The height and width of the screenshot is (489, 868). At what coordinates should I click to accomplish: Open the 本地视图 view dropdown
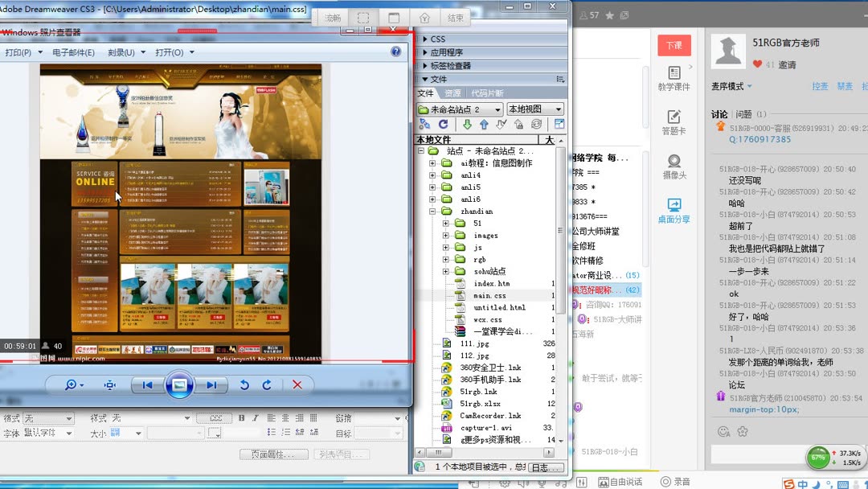tap(534, 108)
